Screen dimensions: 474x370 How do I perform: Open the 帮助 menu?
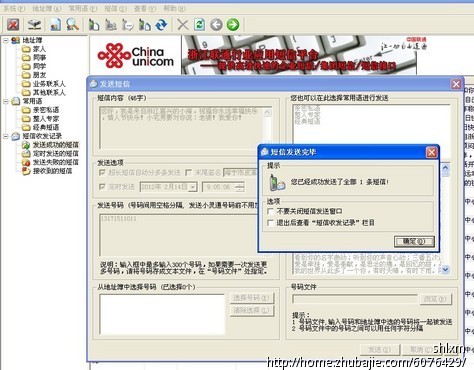pyautogui.click(x=175, y=8)
